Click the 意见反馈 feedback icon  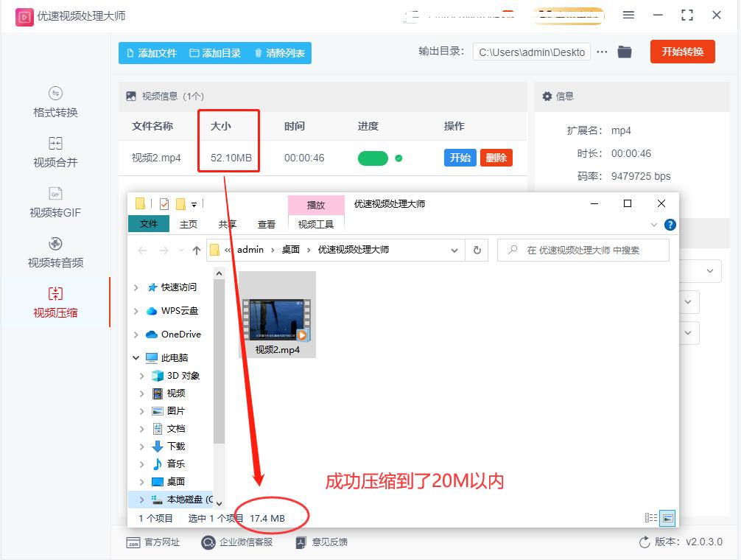(301, 542)
